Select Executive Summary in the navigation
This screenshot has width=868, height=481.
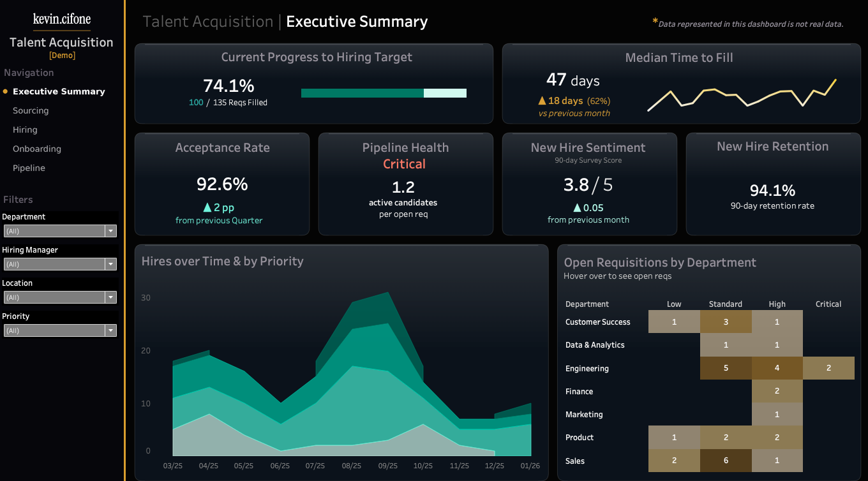coord(59,91)
